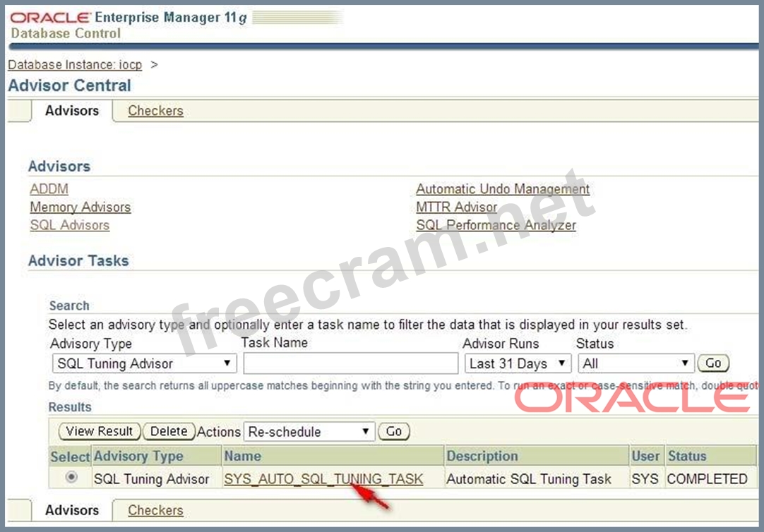Open the Database Instance: iocp breadcrumb link
Image resolution: width=764 pixels, height=532 pixels.
(x=75, y=65)
